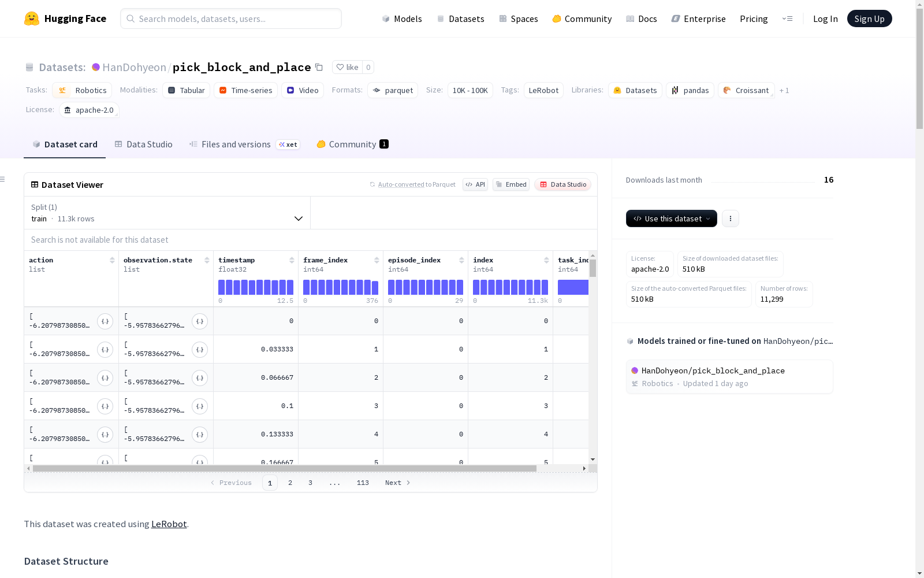Sort by the timestamp column

coord(292,260)
